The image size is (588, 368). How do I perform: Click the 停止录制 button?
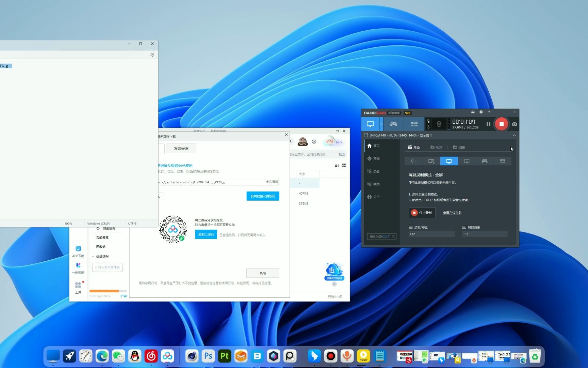point(422,213)
